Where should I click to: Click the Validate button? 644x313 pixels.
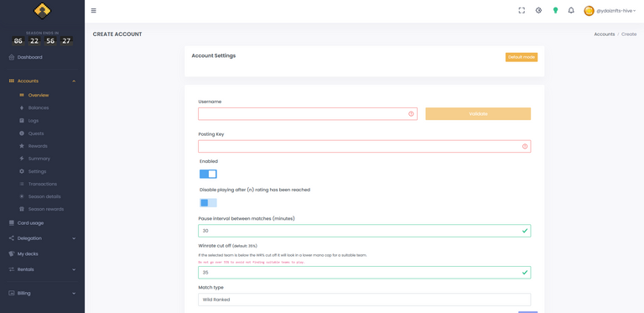[x=478, y=114]
